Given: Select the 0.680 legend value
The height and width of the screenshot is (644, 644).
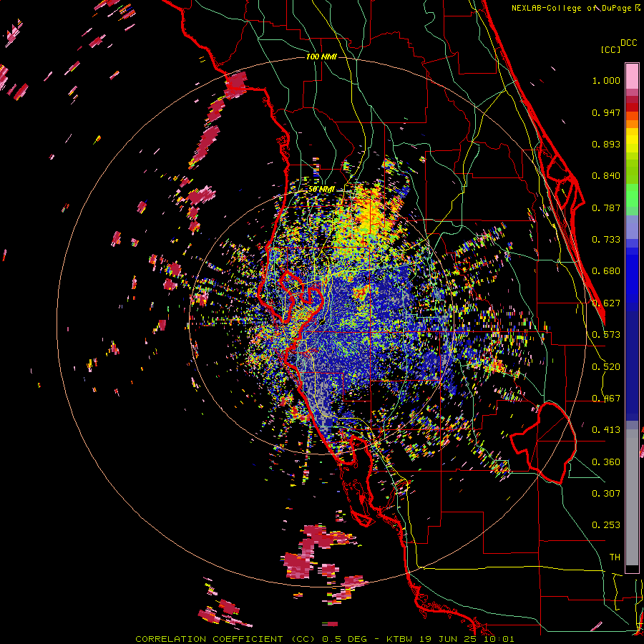Looking at the screenshot, I should (606, 271).
